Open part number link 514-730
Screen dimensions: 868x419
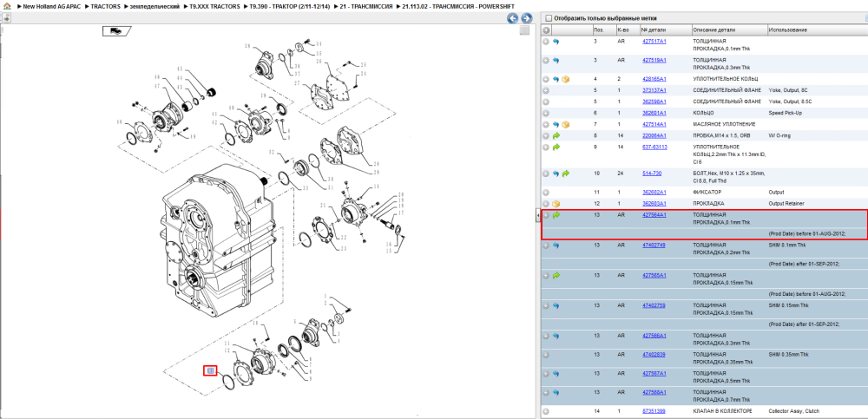click(x=652, y=173)
